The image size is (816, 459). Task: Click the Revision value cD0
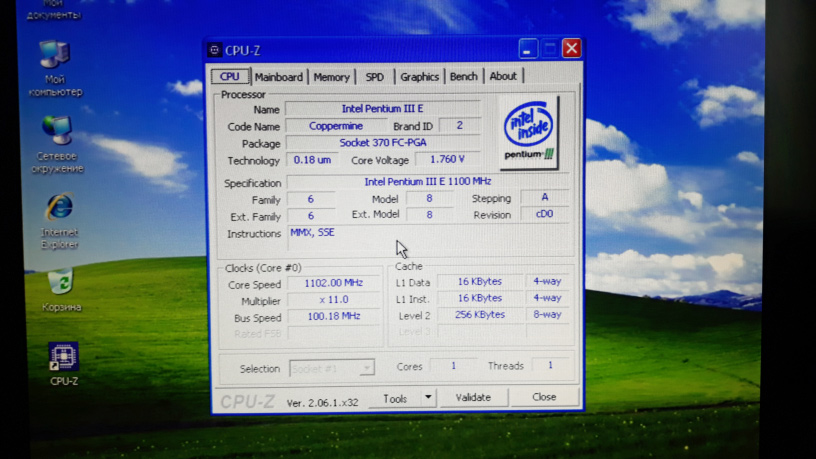(x=544, y=214)
